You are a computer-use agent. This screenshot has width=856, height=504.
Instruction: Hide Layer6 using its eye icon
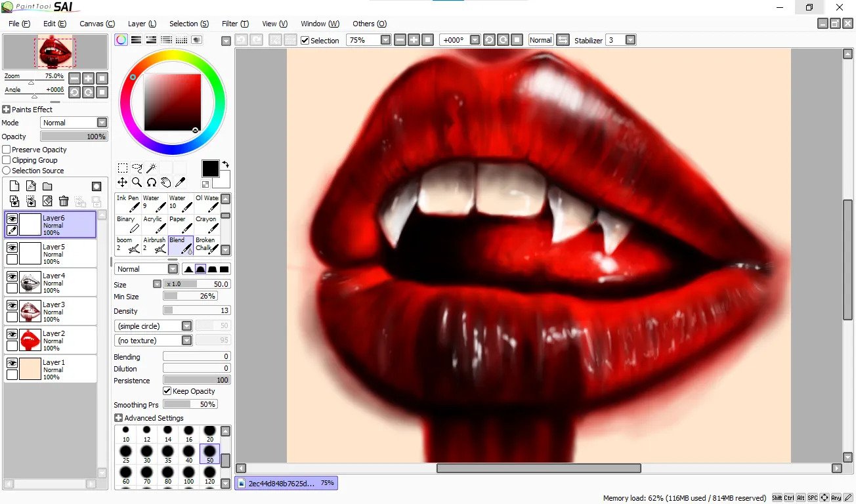click(12, 219)
